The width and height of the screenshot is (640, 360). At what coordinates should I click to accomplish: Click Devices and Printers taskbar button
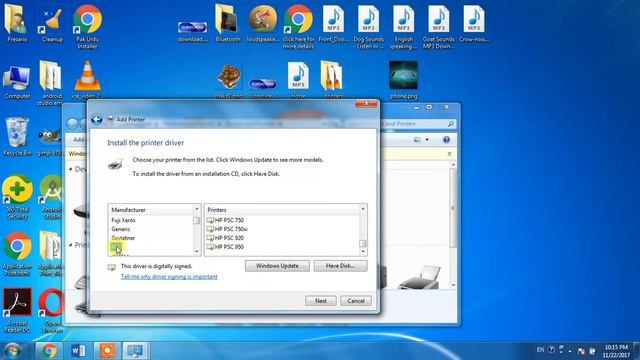click(x=136, y=351)
